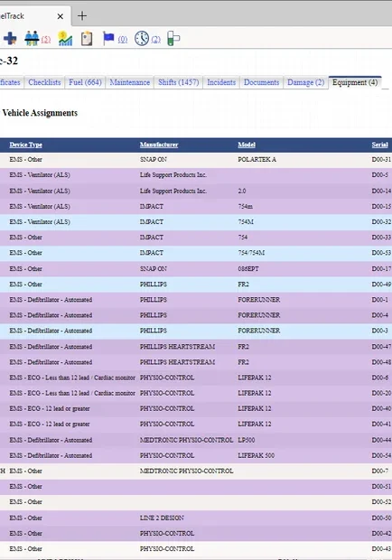
Task: Sort by Device Type column header
Action: [x=25, y=145]
